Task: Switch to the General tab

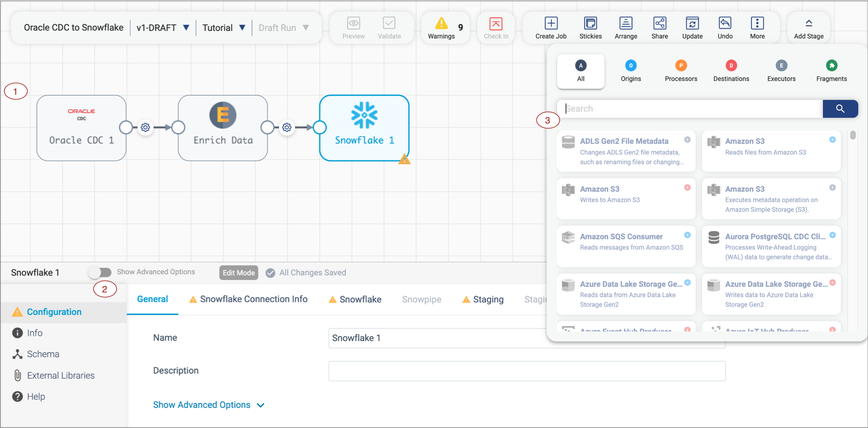Action: pyautogui.click(x=152, y=299)
